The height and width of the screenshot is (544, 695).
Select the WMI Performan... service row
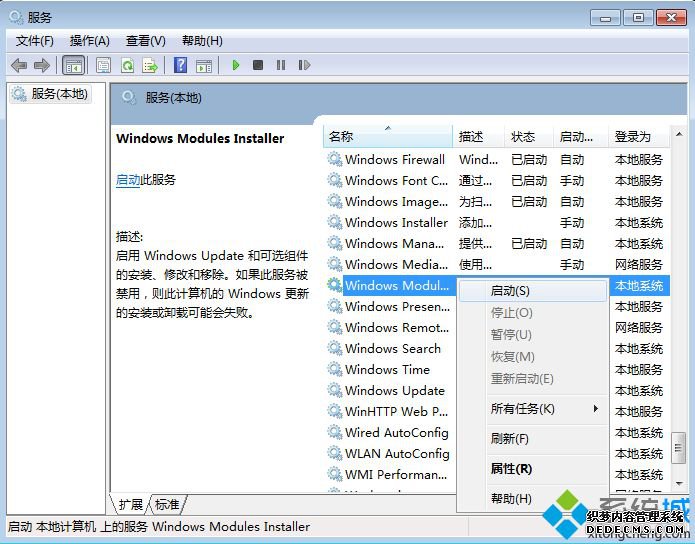click(x=390, y=474)
